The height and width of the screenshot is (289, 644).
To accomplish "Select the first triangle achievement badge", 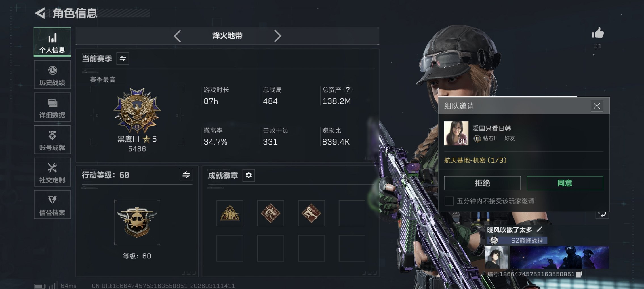I will (230, 213).
